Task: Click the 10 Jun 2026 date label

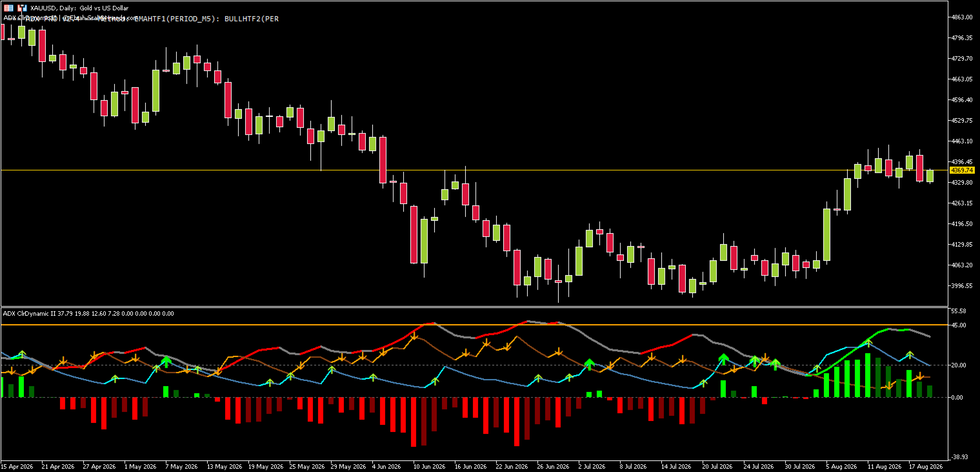Action: point(429,466)
